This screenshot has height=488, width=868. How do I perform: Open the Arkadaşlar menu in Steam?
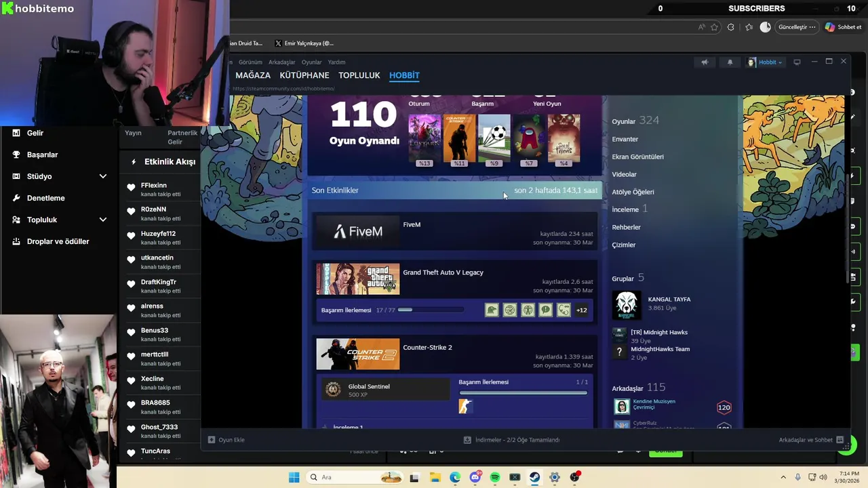point(282,62)
